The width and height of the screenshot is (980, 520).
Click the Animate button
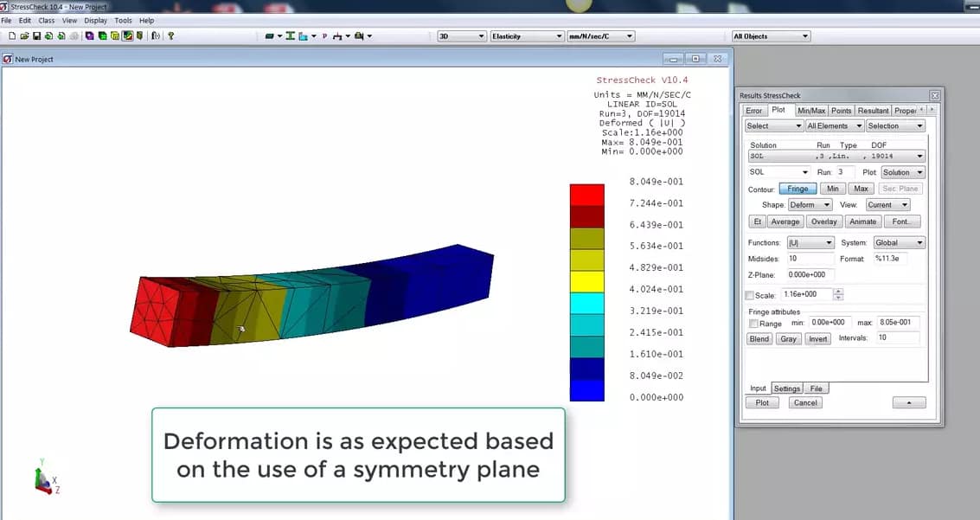pos(863,221)
